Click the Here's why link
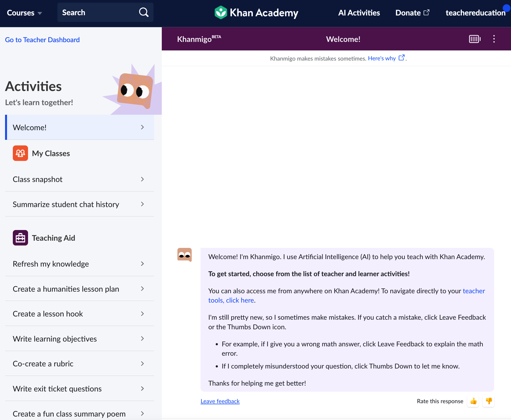511x420 pixels. (382, 58)
